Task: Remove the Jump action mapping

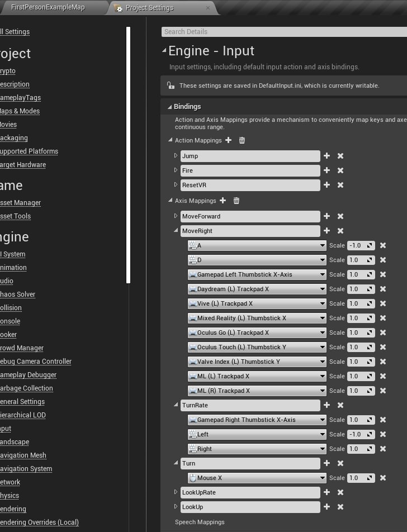Action: 340,156
